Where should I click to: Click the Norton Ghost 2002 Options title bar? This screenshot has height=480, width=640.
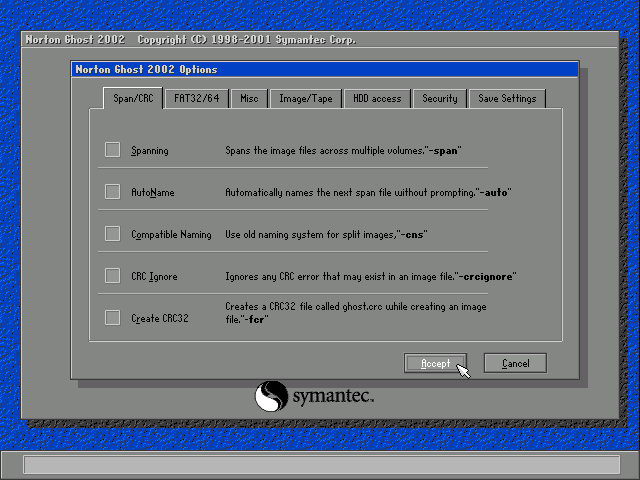point(325,69)
